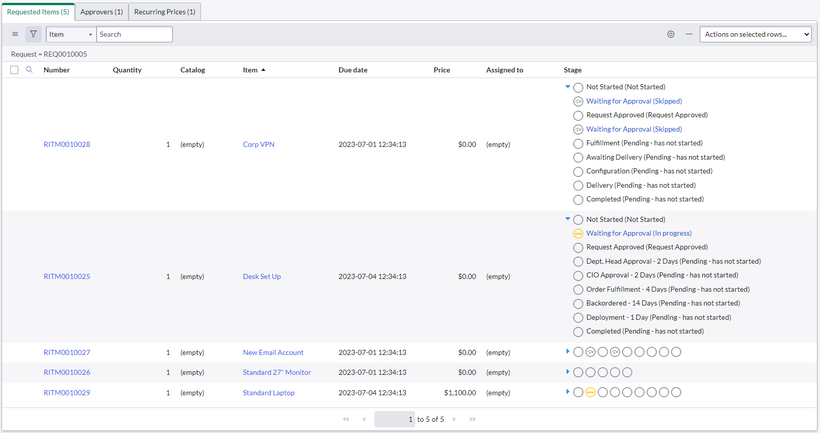Sort by Price column header

click(442, 70)
